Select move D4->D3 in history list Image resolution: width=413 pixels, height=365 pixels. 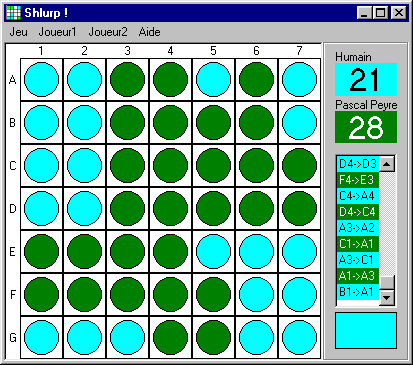(x=358, y=164)
